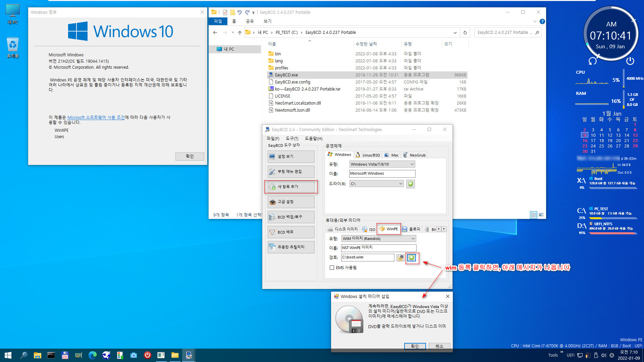This screenshot has width=644, height=362.
Task: Click the clock widget power icon
Action: [630, 61]
